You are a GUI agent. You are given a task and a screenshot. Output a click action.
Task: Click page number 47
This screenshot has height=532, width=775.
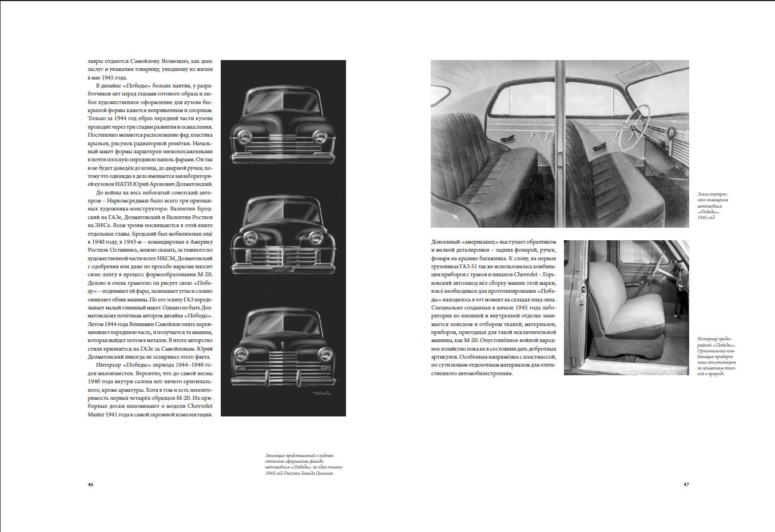pos(686,485)
